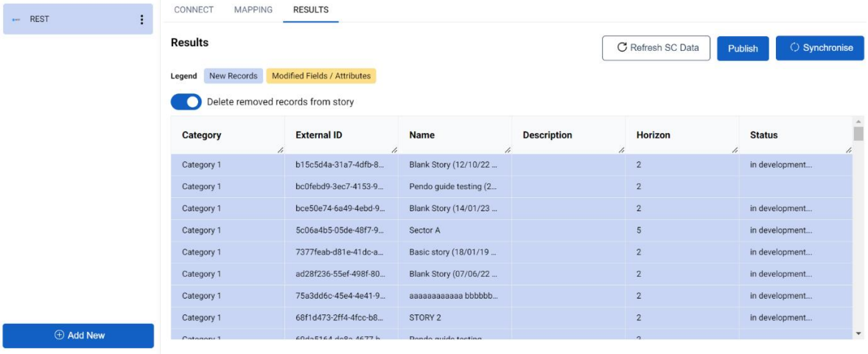868x354 pixels.
Task: Click the New Records legend swatch
Action: 233,76
